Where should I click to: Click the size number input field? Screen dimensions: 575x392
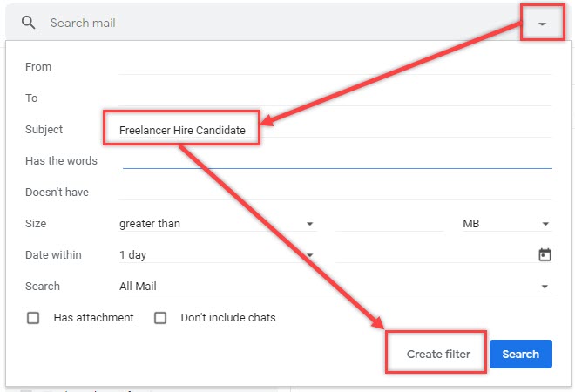point(389,224)
